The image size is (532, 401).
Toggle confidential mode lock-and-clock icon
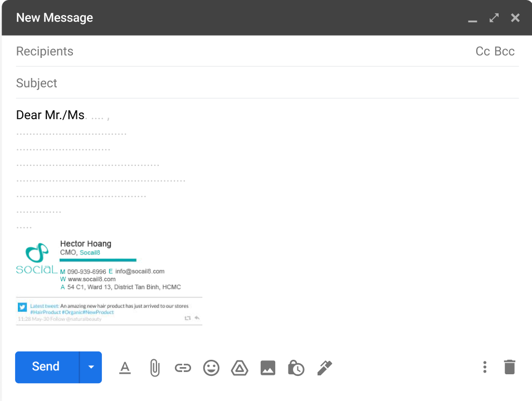coord(296,368)
